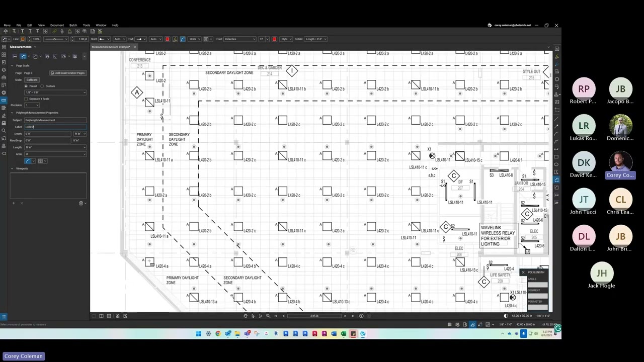Delete viewport using trash button
Viewport: 644px width, 362px height.
pyautogui.click(x=81, y=203)
